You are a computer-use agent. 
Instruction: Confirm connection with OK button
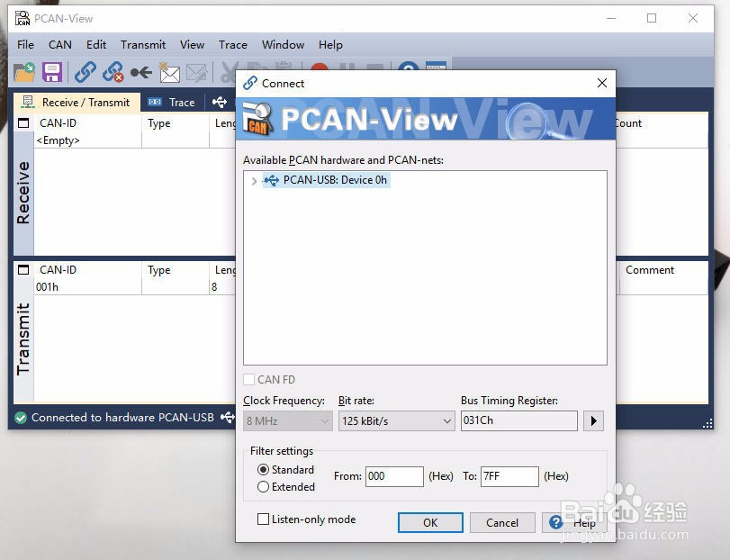430,522
